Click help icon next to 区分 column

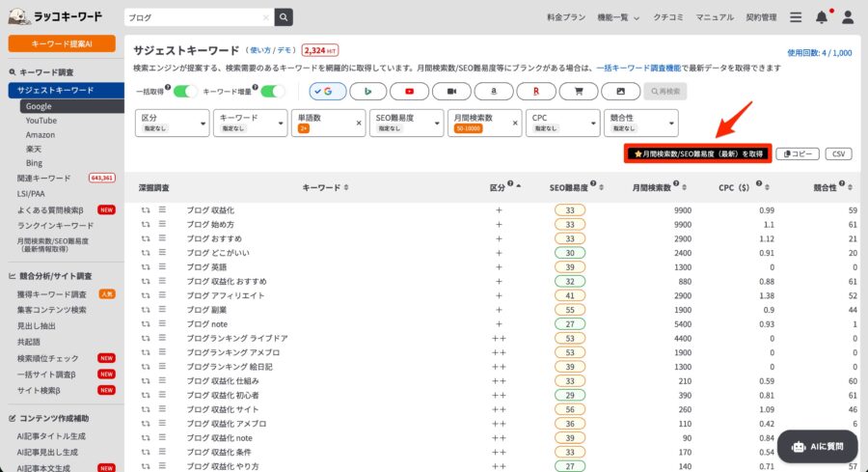pyautogui.click(x=510, y=183)
